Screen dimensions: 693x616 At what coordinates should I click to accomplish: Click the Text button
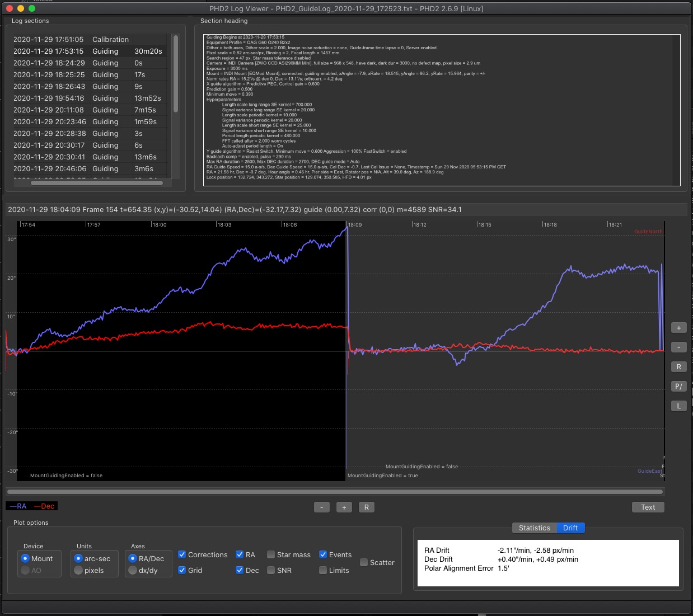pos(648,507)
